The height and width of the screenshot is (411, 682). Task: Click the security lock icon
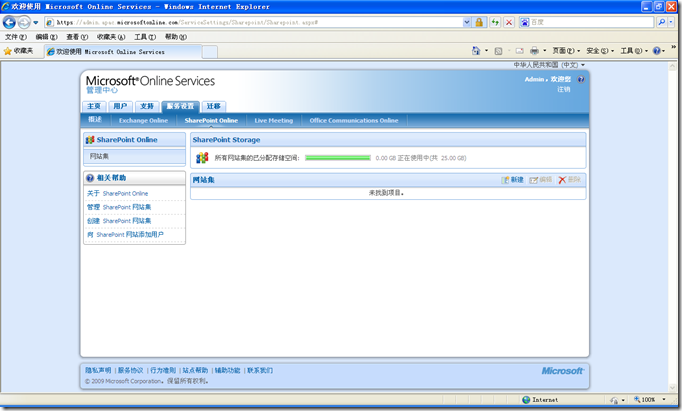click(x=479, y=22)
